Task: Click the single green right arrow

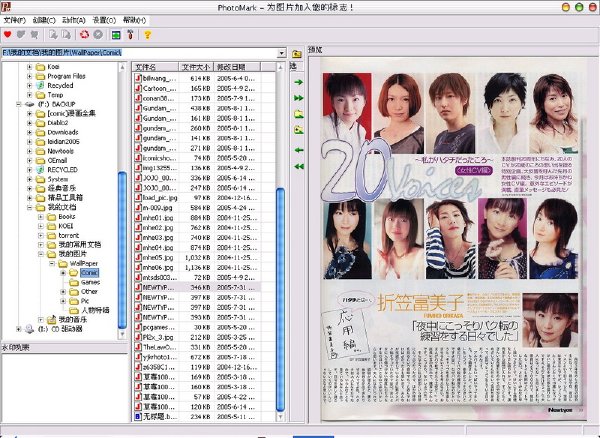Action: pyautogui.click(x=298, y=82)
